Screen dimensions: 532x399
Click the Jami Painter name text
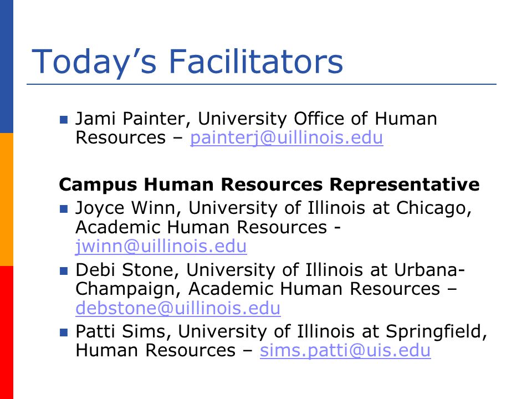[x=130, y=119]
